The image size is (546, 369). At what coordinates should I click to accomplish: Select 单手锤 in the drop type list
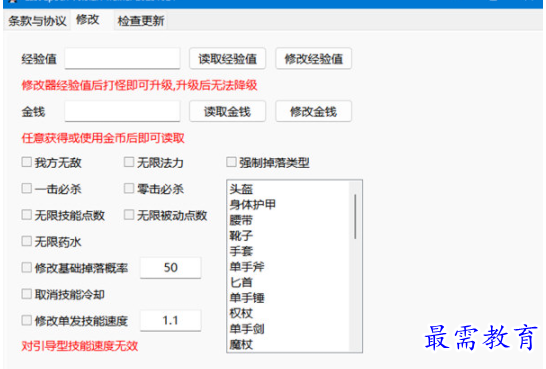click(x=288, y=298)
